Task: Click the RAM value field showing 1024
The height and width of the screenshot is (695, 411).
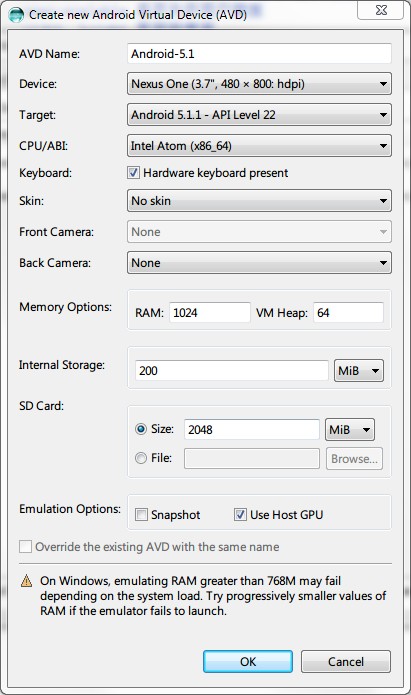Action: click(x=210, y=312)
